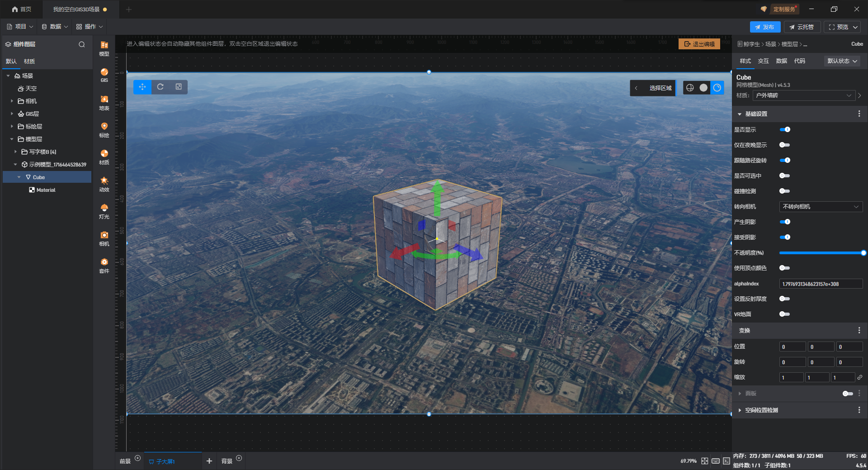Toggle the VR地面 switch
Viewport: 868px width, 470px height.
[x=785, y=314]
